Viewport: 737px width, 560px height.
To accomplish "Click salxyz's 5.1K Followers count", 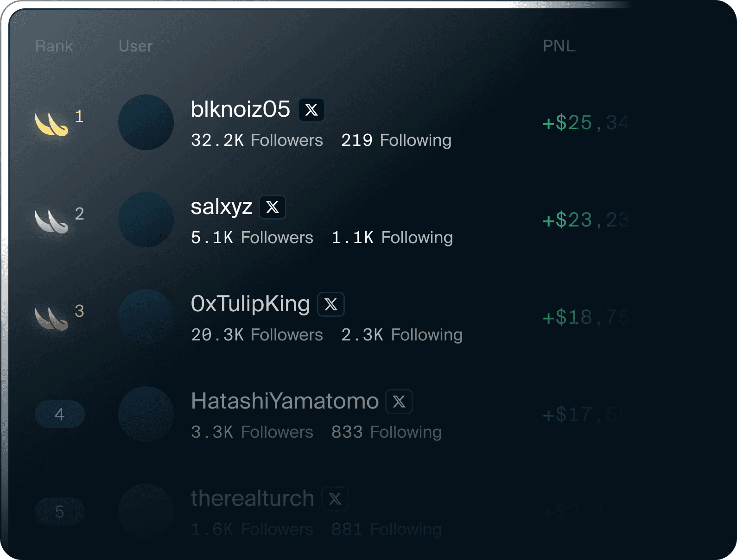I will pos(252,238).
